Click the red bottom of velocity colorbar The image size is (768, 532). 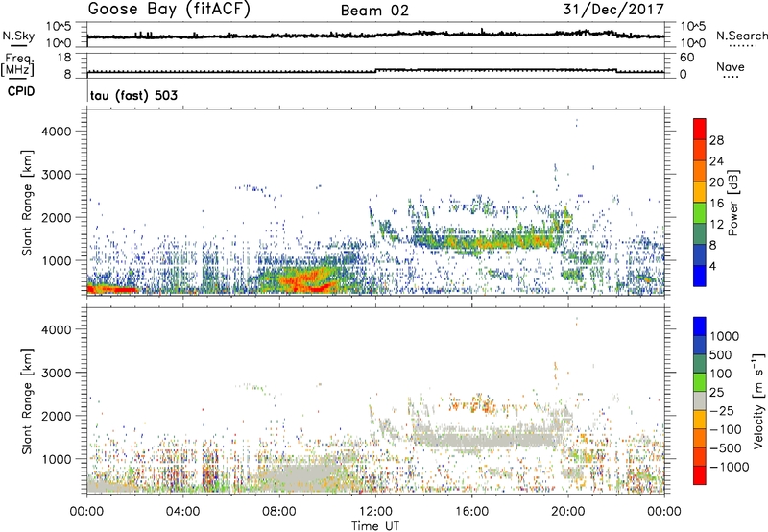tap(700, 475)
